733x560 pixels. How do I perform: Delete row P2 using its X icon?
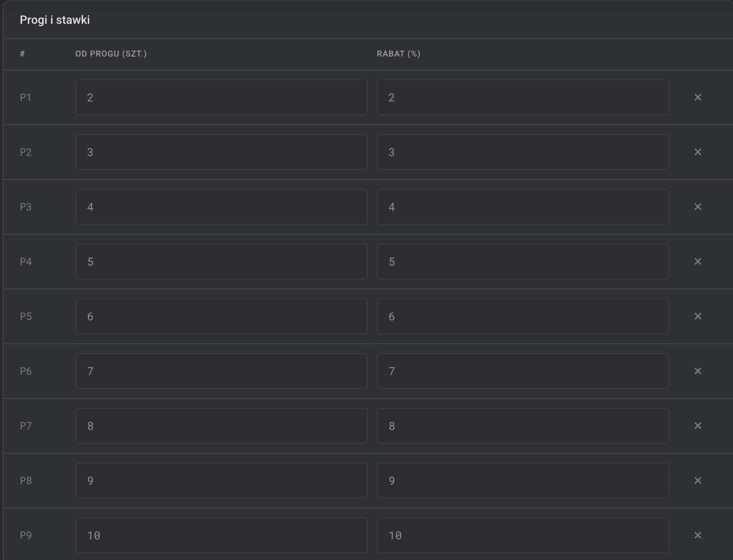[698, 152]
